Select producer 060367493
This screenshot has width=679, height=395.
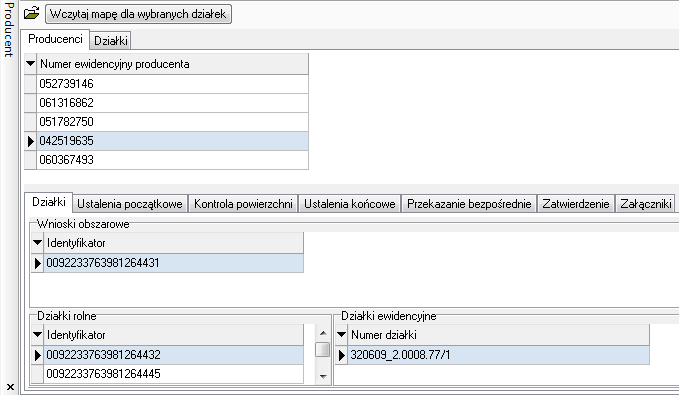pyautogui.click(x=172, y=160)
